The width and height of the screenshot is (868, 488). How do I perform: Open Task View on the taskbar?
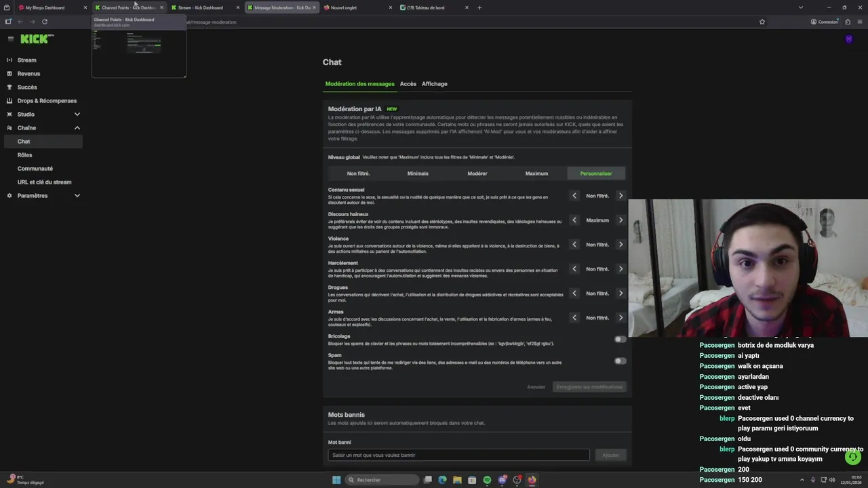pos(428,480)
